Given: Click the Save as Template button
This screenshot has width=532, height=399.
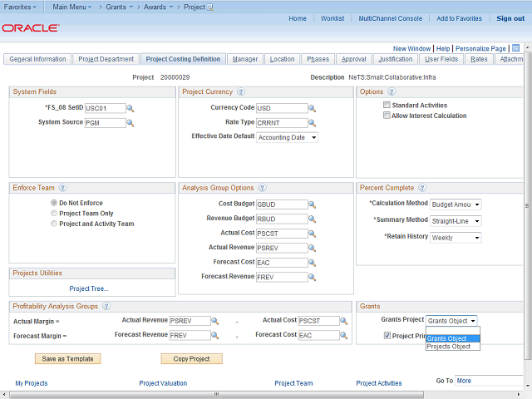Looking at the screenshot, I should click(x=67, y=359).
